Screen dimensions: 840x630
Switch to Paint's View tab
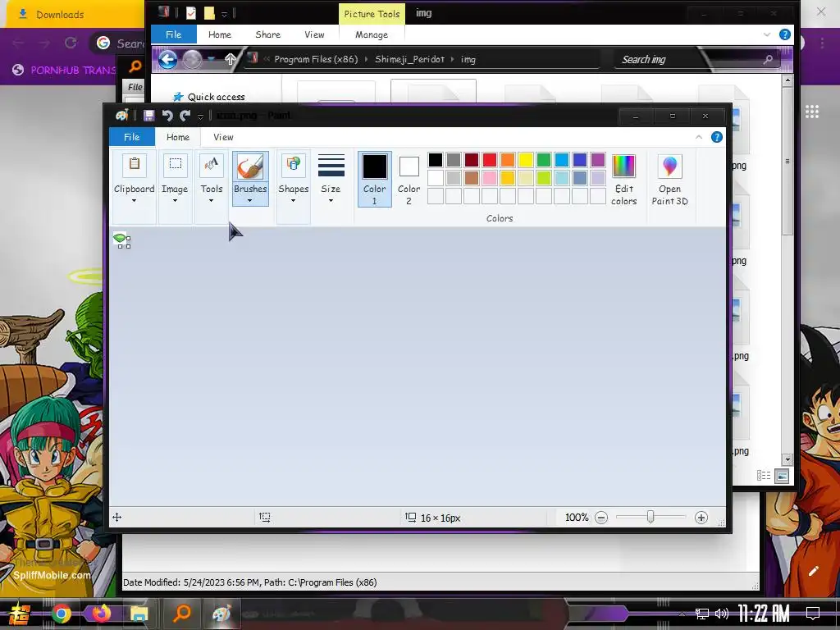click(x=223, y=137)
